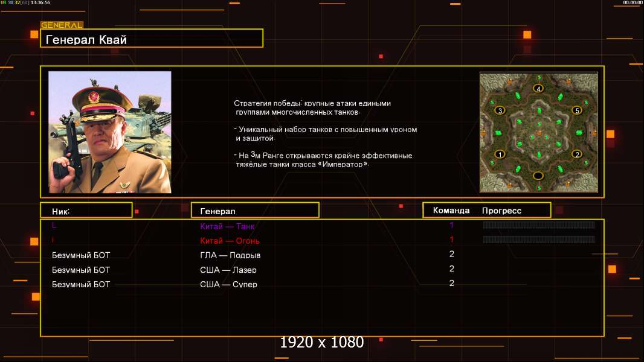Screen dimensions: 644x362
Task: Select start position marker 3 on minimap
Action: click(x=500, y=110)
